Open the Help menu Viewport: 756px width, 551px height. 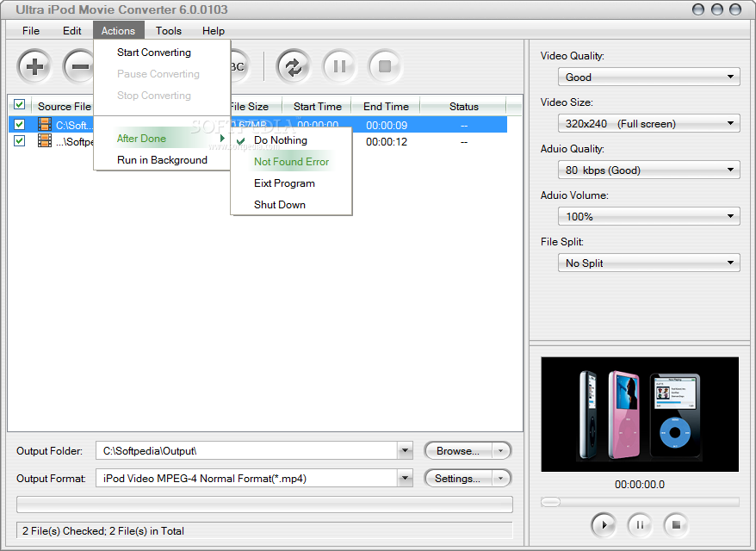[x=214, y=31]
